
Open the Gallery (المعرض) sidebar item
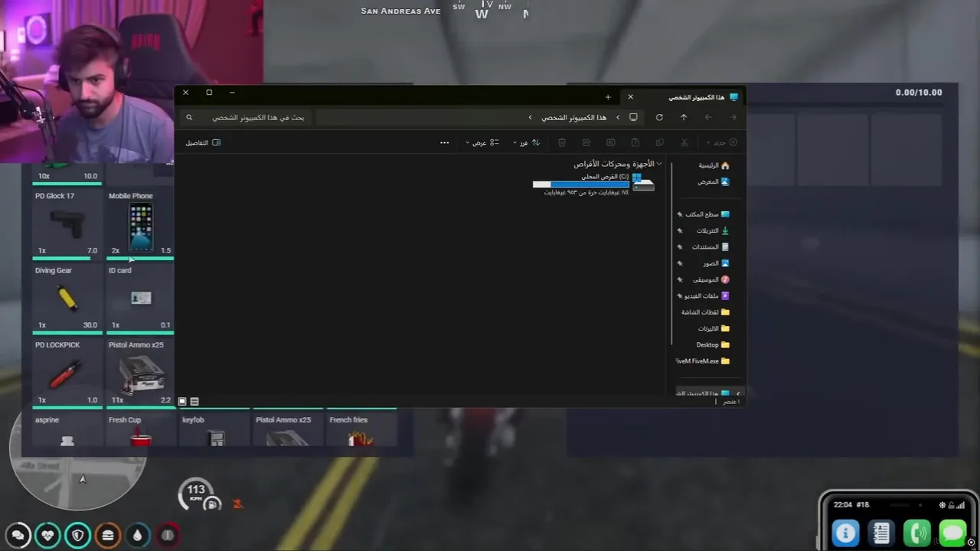714,181
